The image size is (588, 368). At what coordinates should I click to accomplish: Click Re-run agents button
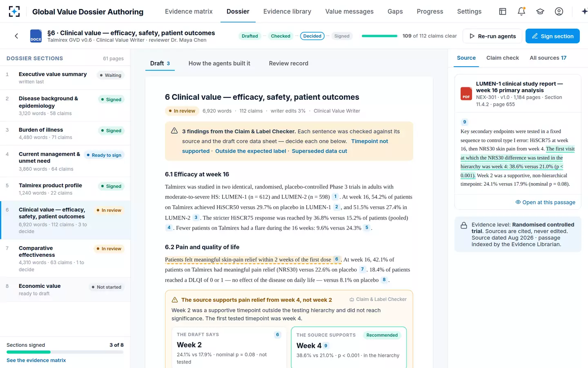click(x=492, y=36)
